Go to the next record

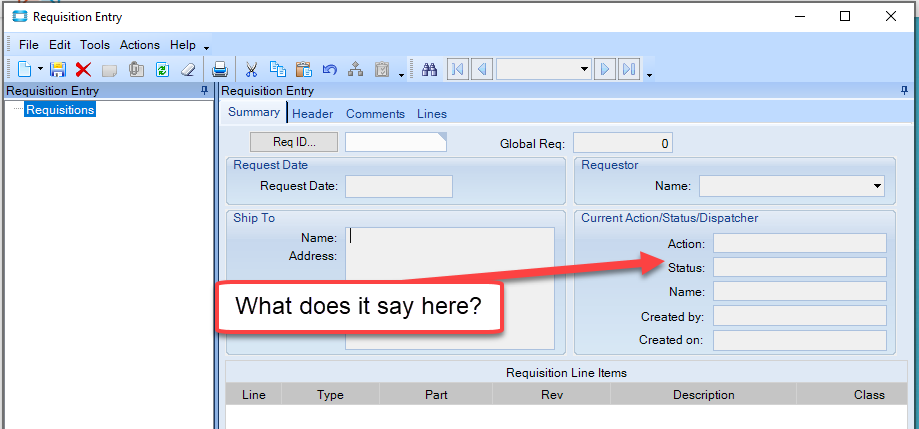point(605,70)
